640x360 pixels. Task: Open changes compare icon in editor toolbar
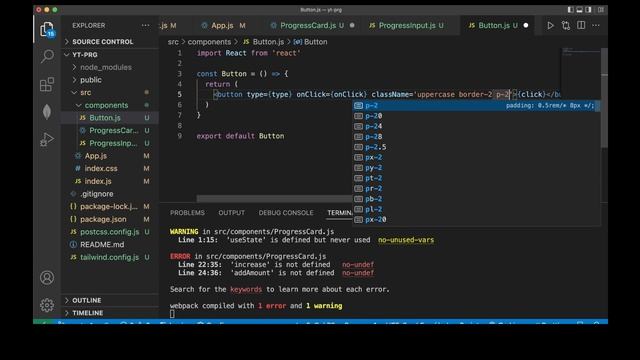pos(566,25)
